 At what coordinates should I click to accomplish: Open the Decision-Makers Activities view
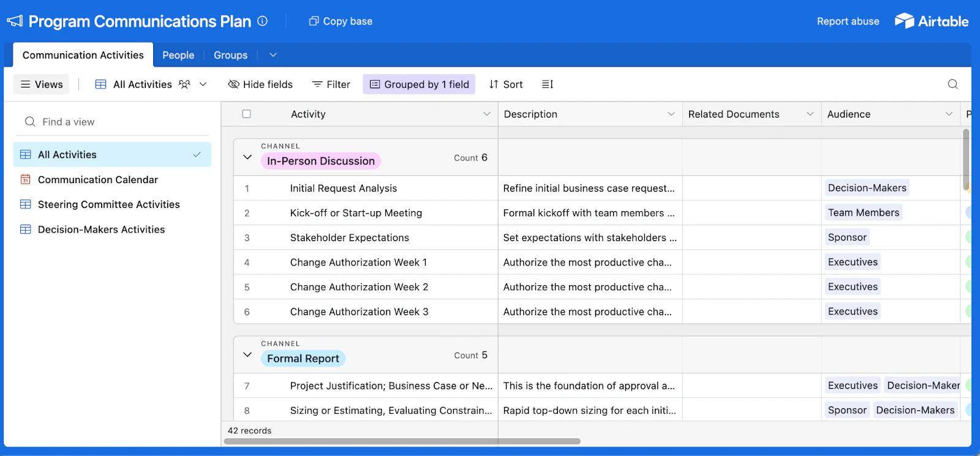[112, 230]
